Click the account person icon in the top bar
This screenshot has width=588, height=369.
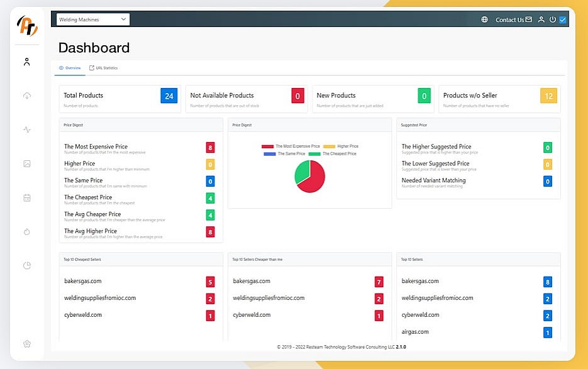pyautogui.click(x=541, y=19)
